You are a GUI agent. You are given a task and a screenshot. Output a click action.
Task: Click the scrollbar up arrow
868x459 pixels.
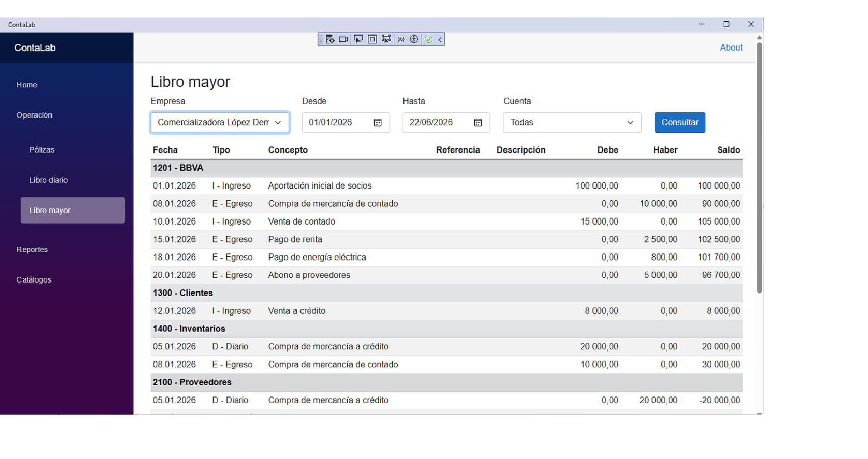(x=759, y=37)
